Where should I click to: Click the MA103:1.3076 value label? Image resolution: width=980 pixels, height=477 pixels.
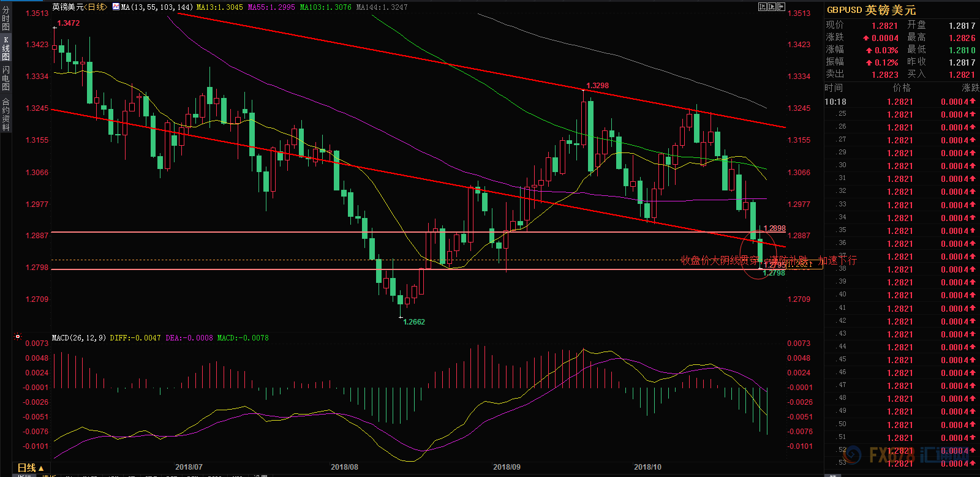coord(325,7)
